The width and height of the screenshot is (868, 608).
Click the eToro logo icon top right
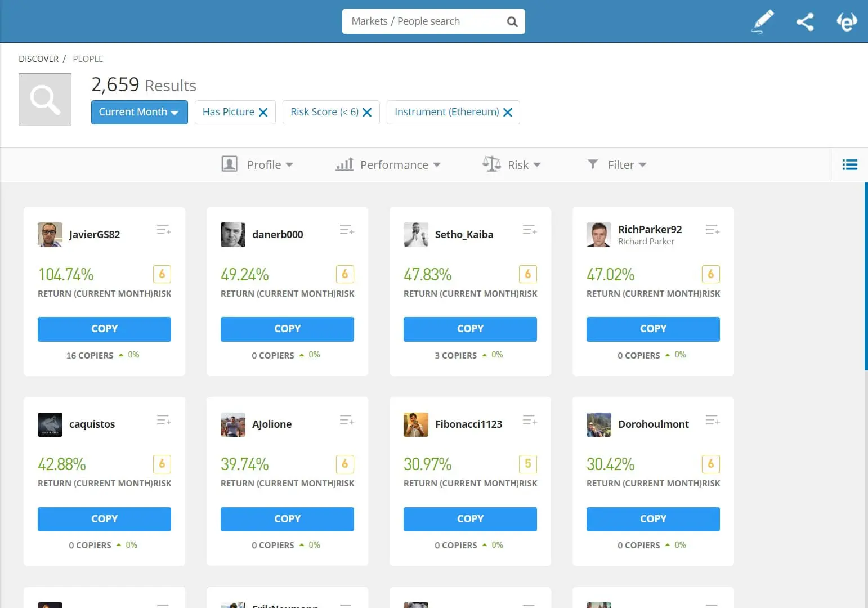pyautogui.click(x=847, y=23)
